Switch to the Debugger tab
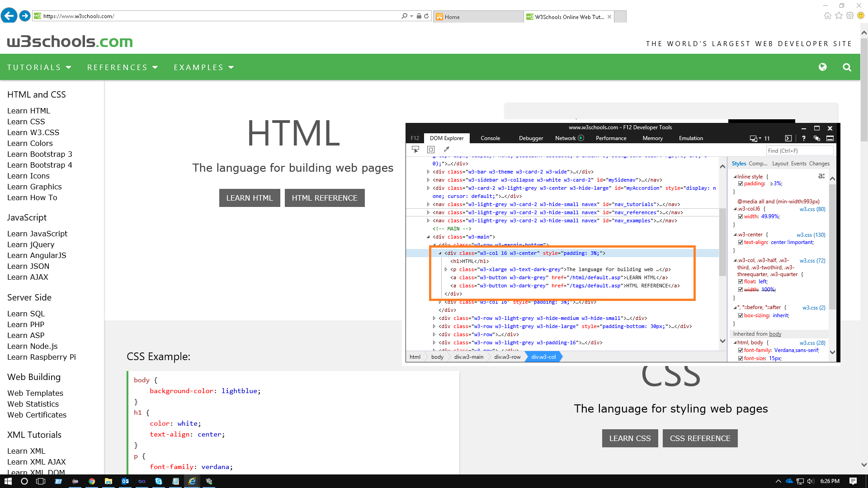Viewport: 868px width, 488px height. tap(531, 138)
